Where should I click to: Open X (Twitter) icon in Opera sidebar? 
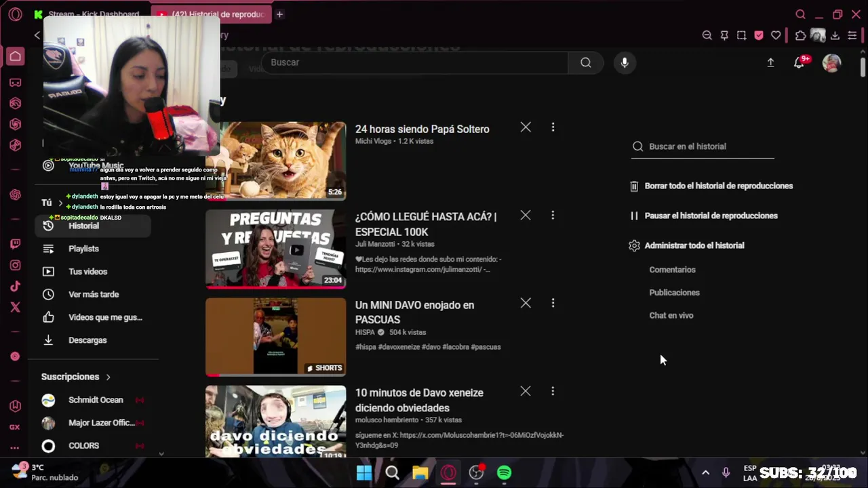click(x=15, y=307)
